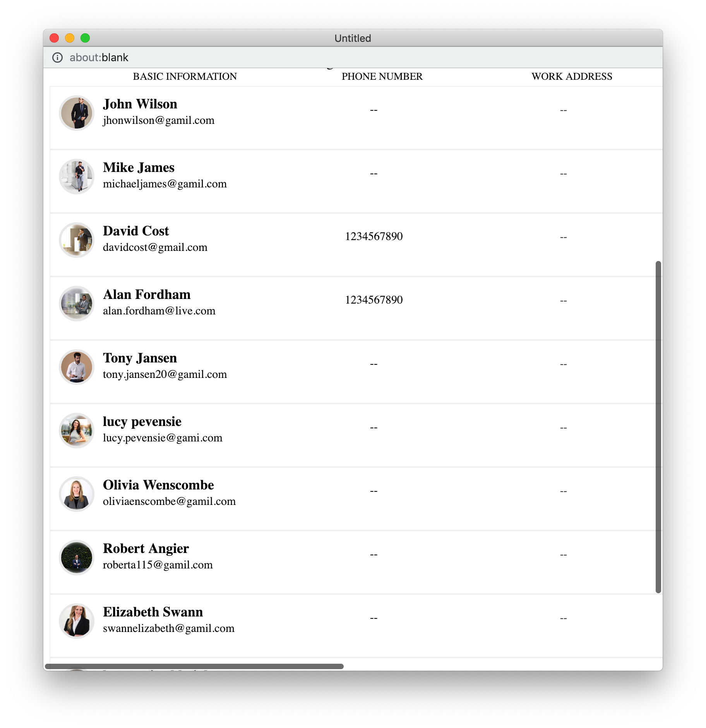Image resolution: width=706 pixels, height=728 pixels.
Task: Click Elizabeth Swann's profile picture
Action: click(x=77, y=621)
